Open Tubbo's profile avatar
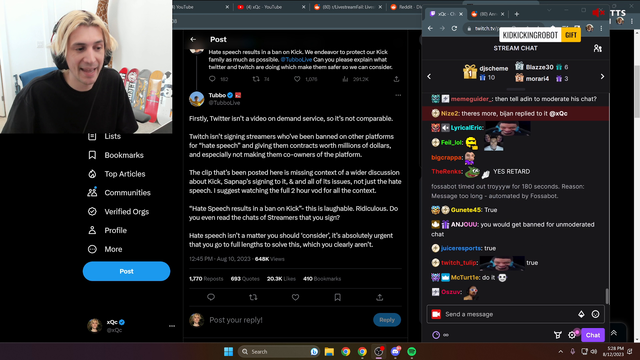The image size is (640, 360). click(196, 99)
